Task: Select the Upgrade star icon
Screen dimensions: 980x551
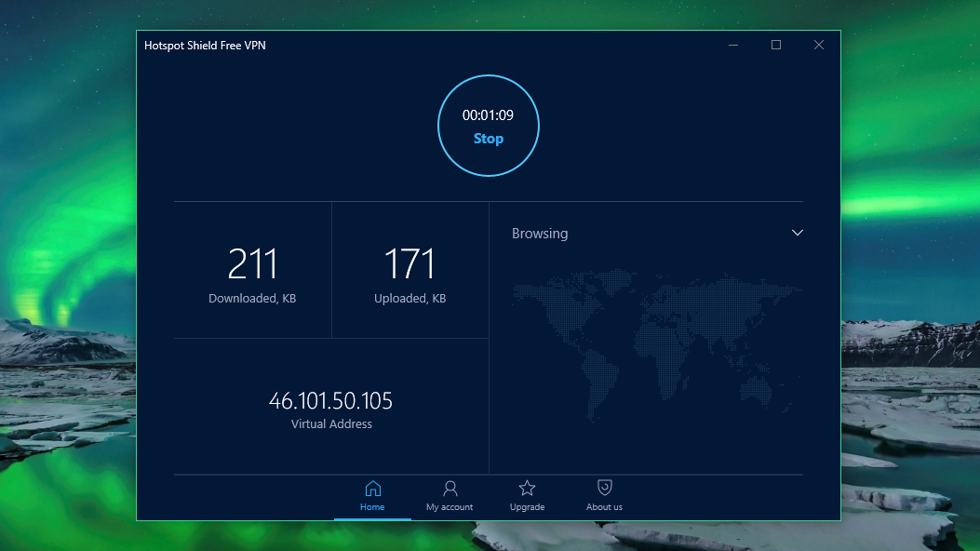Action: pyautogui.click(x=527, y=488)
